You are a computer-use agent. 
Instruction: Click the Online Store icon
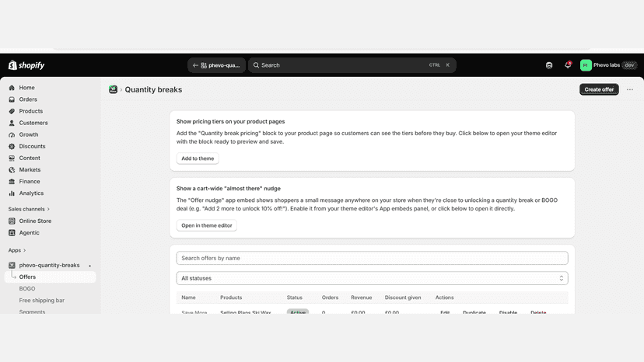pyautogui.click(x=12, y=221)
